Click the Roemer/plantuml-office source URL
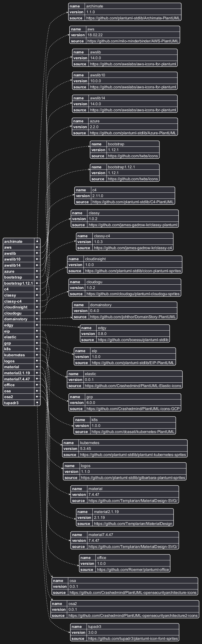Screen dimensions: 202x644 [133, 570]
